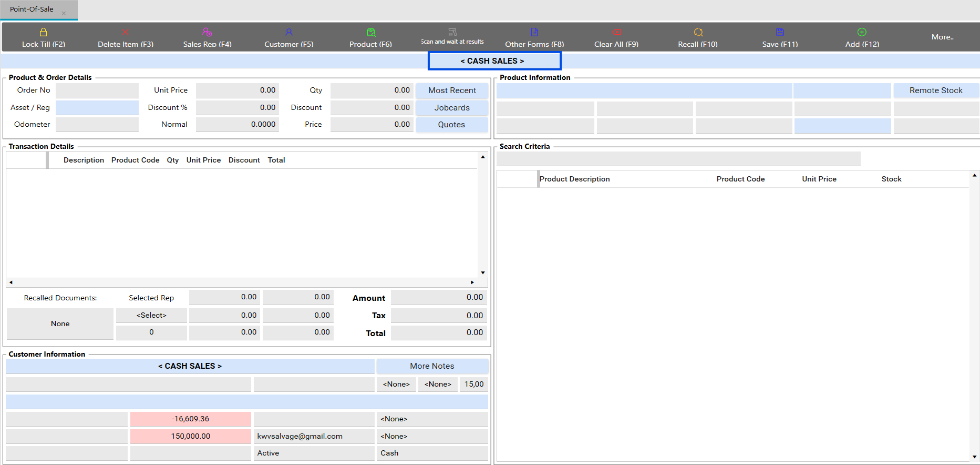The height and width of the screenshot is (465, 980).
Task: Click the Lock Till padlock icon
Action: coord(44,32)
